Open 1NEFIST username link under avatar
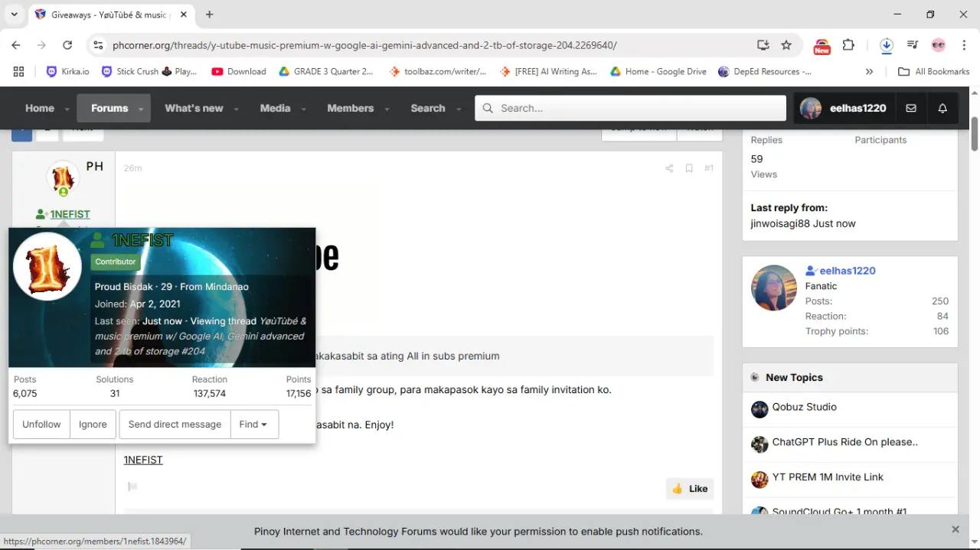The height and width of the screenshot is (550, 980). [x=70, y=214]
